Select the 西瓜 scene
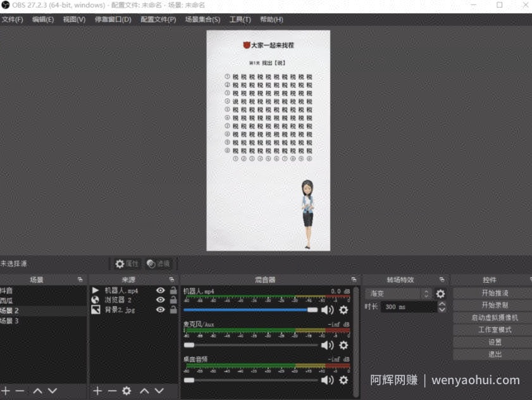Image resolution: width=532 pixels, height=400 pixels. coord(44,301)
